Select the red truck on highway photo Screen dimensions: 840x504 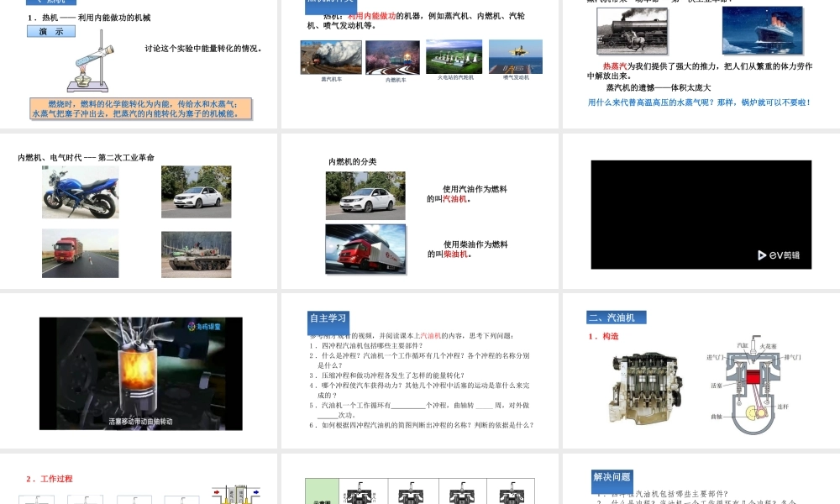pos(81,254)
